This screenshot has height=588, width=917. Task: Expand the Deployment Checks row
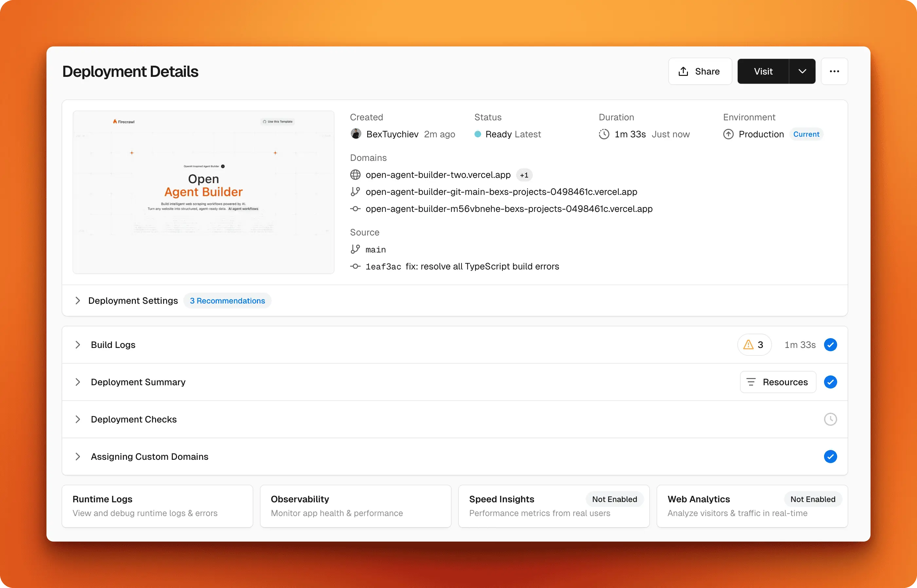(x=78, y=419)
